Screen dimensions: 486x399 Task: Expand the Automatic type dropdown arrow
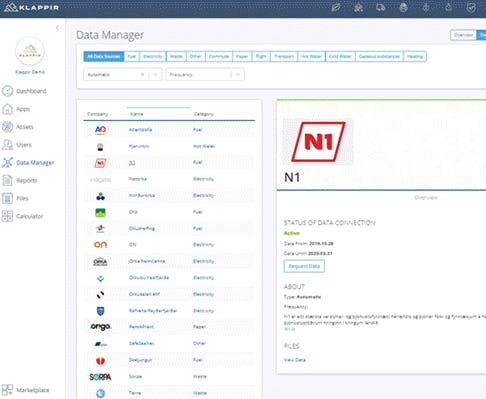tap(155, 75)
